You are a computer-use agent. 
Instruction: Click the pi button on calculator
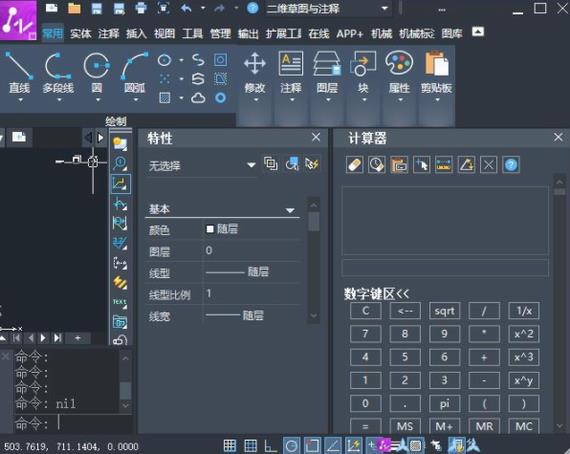tap(444, 403)
